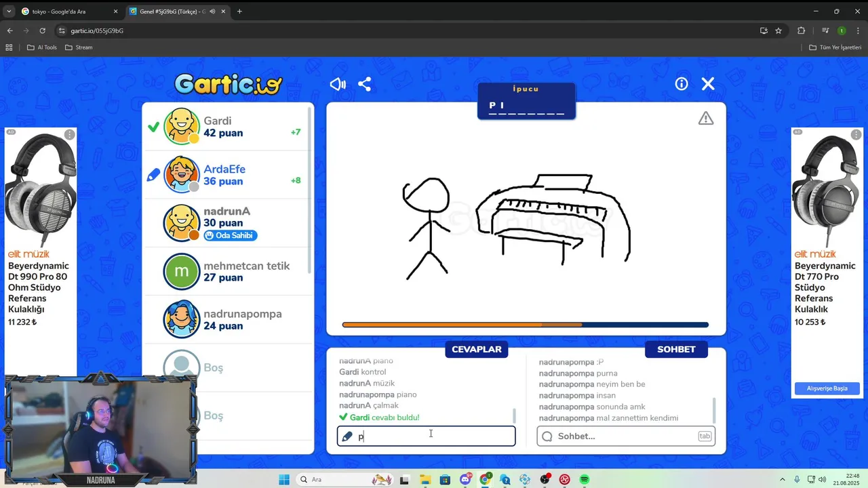Click the share room icon
The image size is (868, 488).
click(364, 84)
